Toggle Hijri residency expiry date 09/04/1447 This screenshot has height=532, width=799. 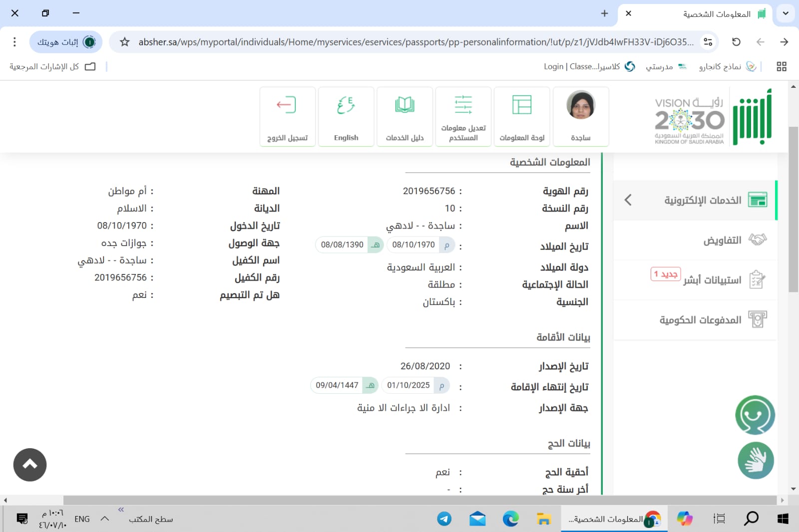click(344, 385)
